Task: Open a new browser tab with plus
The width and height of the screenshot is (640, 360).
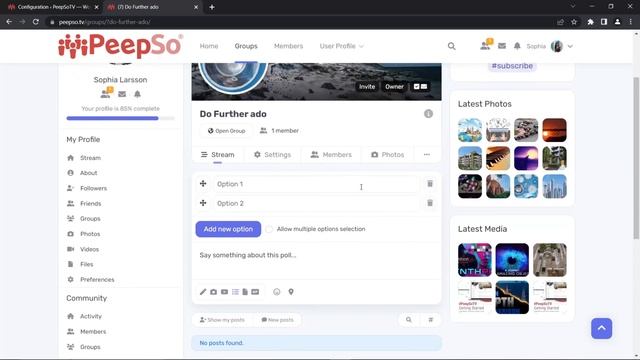Action: point(212,7)
